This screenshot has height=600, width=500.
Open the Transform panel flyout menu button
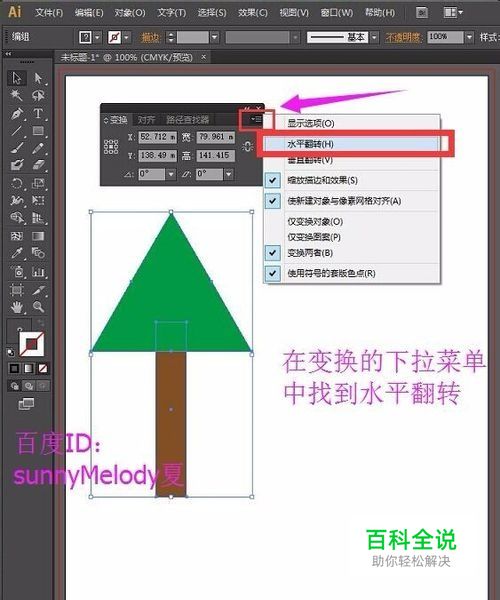(257, 119)
